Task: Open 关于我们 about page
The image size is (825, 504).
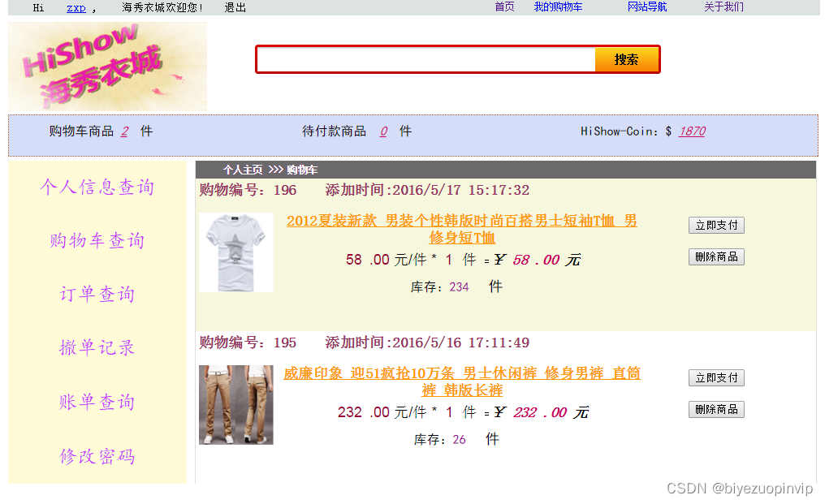Action: (x=724, y=6)
